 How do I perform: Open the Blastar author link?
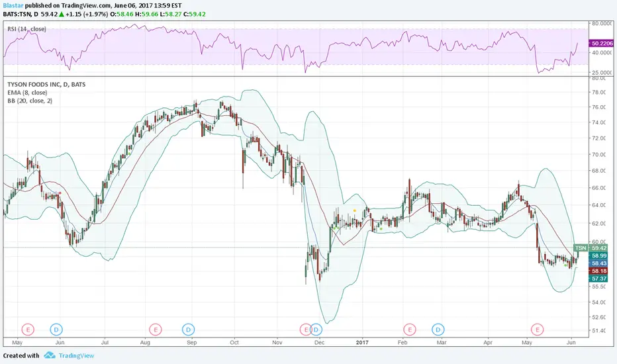pyautogui.click(x=13, y=5)
